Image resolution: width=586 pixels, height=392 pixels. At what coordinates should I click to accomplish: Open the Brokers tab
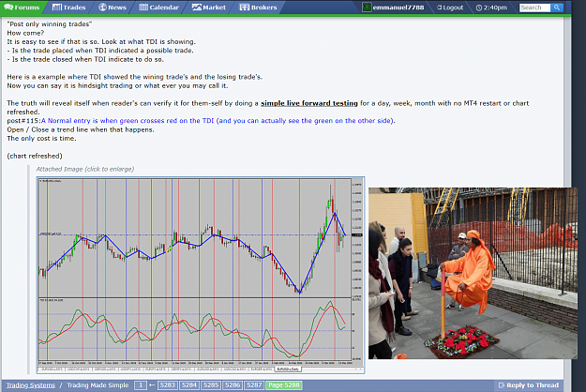click(258, 8)
